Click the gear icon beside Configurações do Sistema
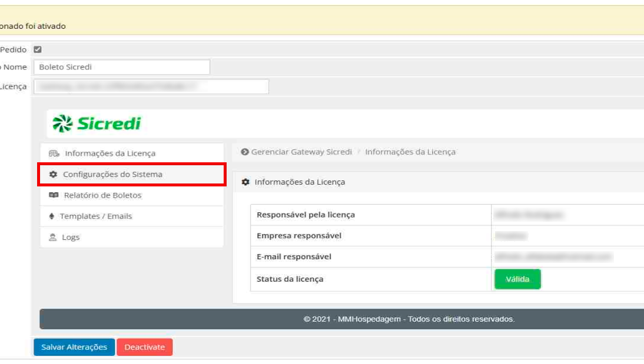644x364 pixels. 53,175
